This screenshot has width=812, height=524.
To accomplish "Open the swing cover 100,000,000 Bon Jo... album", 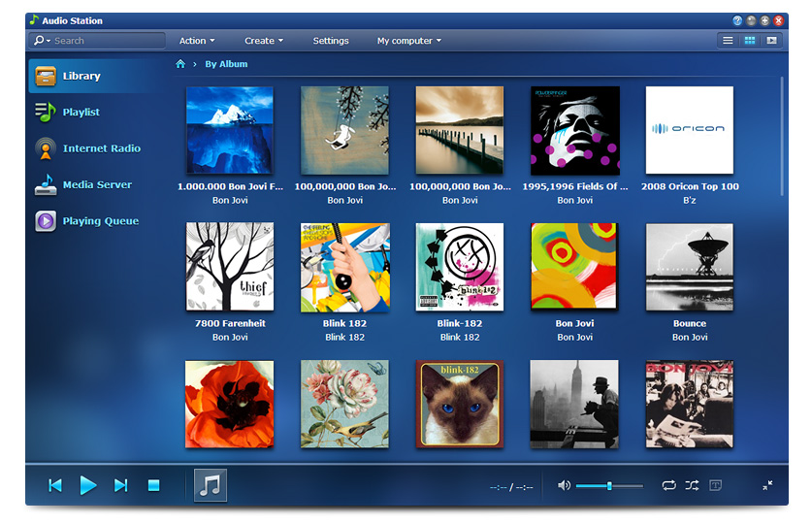I will [345, 130].
